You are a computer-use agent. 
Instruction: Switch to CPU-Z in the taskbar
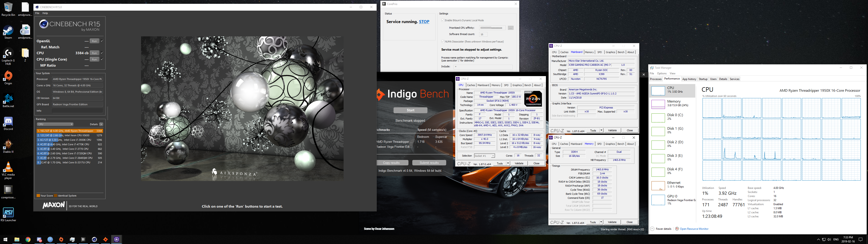117,240
